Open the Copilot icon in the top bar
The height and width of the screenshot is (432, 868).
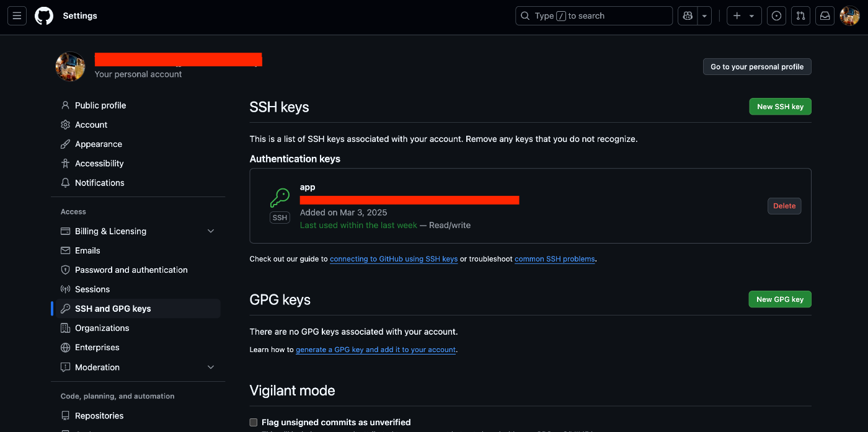click(x=688, y=15)
